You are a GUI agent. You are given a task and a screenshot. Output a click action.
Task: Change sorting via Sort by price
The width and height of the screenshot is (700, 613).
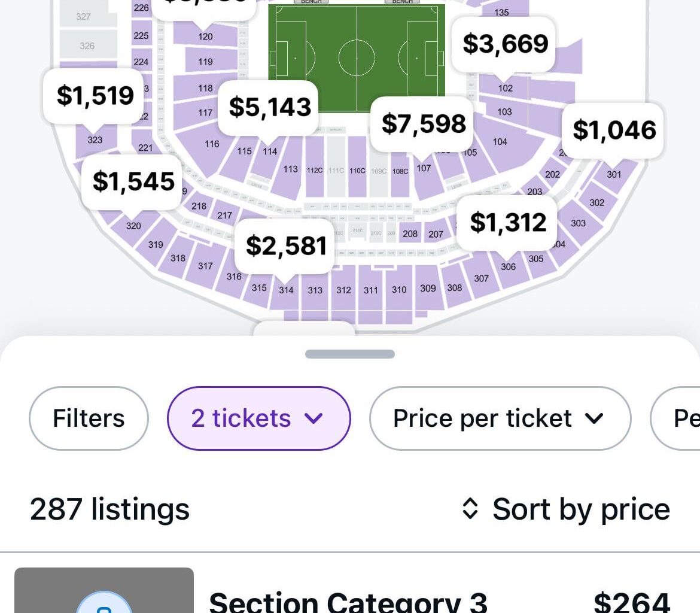tap(580, 509)
